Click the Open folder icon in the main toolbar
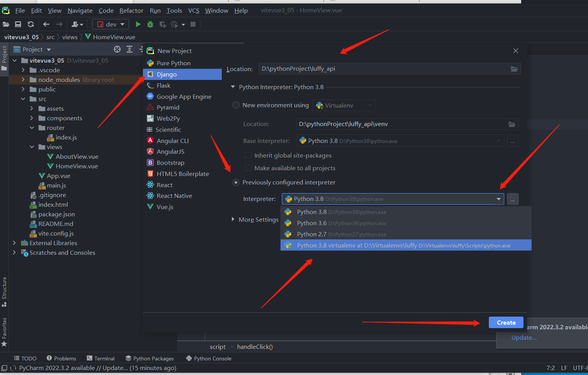Screen dimensions: 588x375 [6, 24]
